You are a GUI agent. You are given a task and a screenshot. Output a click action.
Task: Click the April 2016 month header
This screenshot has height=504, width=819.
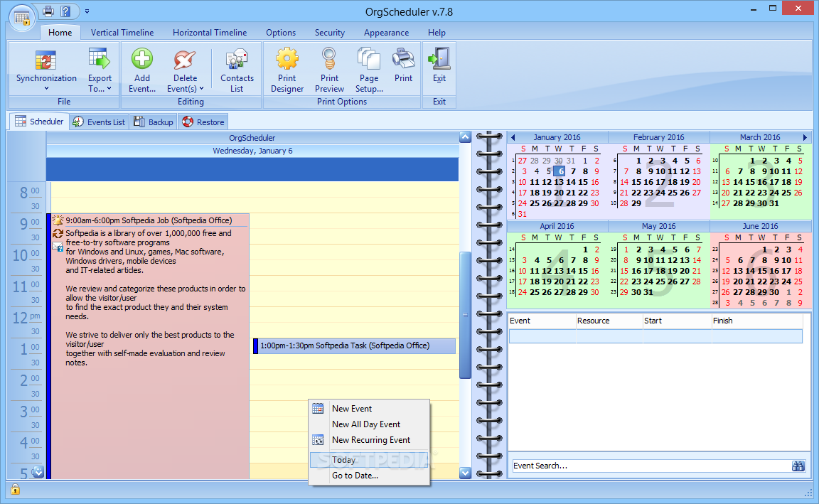(557, 226)
